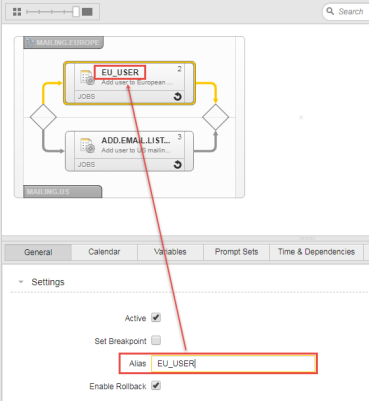Toggle the Active checkbox
369x401 pixels.
pyautogui.click(x=156, y=317)
